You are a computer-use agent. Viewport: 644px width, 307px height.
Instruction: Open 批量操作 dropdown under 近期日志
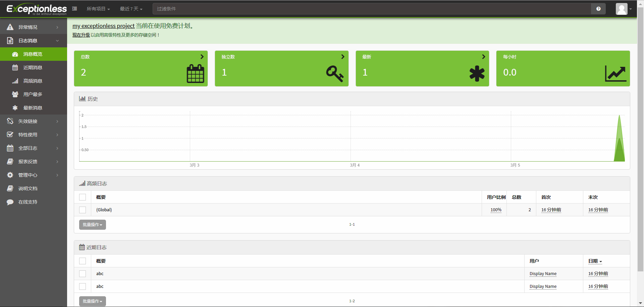point(93,301)
